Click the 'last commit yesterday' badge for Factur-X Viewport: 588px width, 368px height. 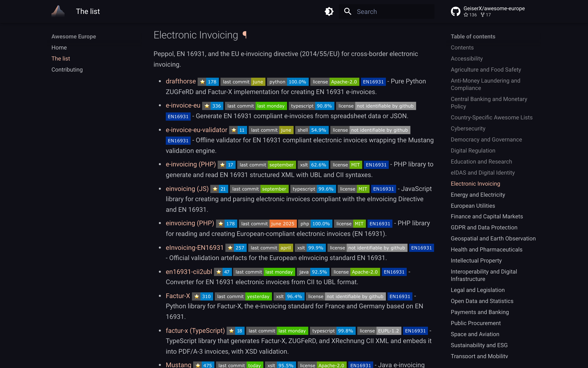[243, 296]
